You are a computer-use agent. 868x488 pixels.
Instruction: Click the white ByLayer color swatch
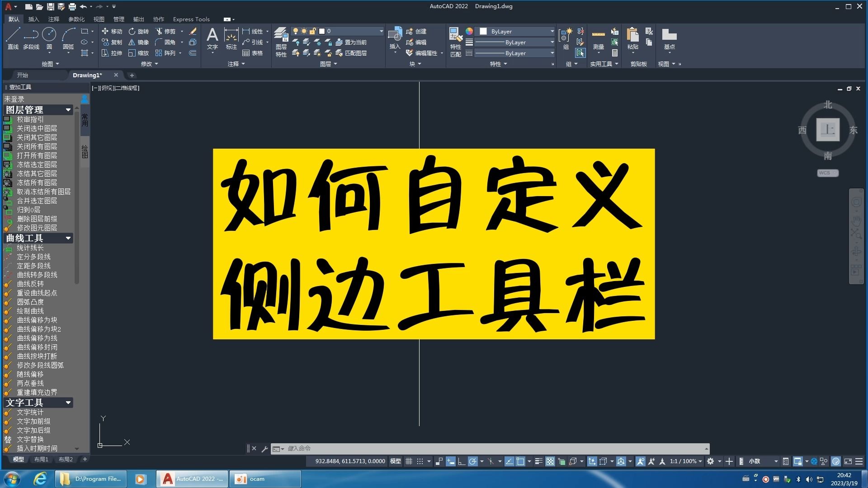pos(483,31)
